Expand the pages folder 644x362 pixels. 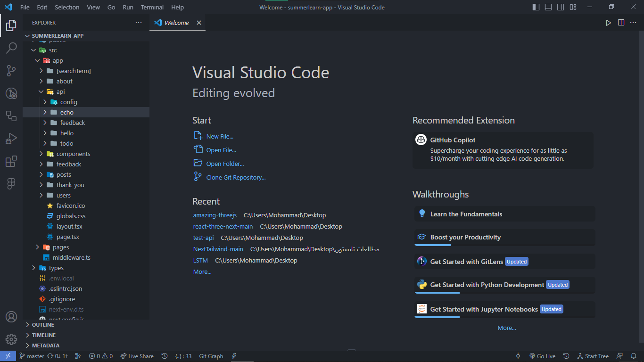(86, 247)
